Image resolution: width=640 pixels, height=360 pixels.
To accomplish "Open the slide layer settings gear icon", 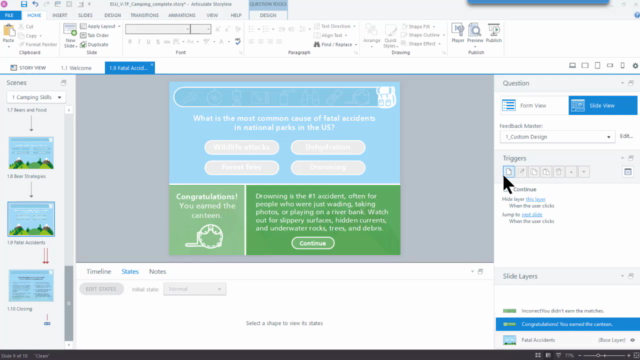I will [635, 65].
